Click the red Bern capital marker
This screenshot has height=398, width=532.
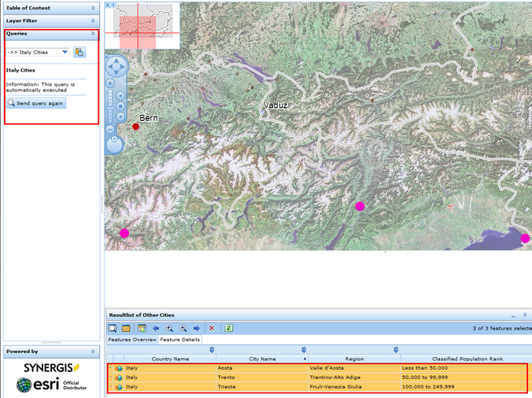click(x=135, y=127)
